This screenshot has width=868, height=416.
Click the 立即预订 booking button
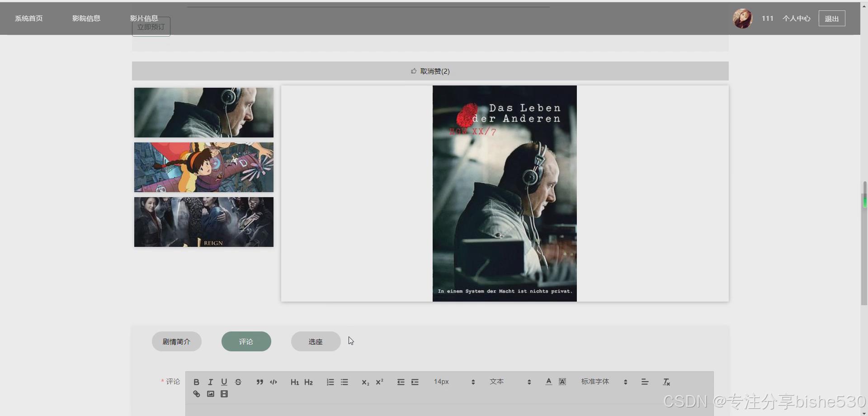click(151, 27)
